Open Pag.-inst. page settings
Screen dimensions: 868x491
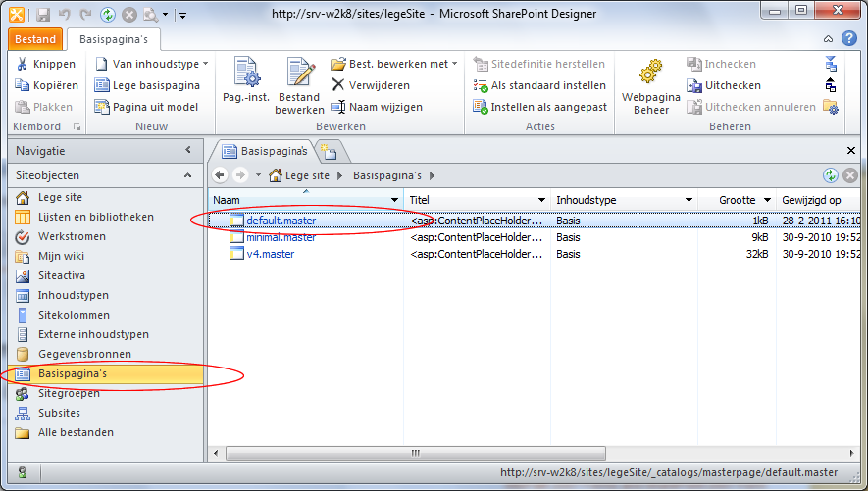[x=246, y=79]
